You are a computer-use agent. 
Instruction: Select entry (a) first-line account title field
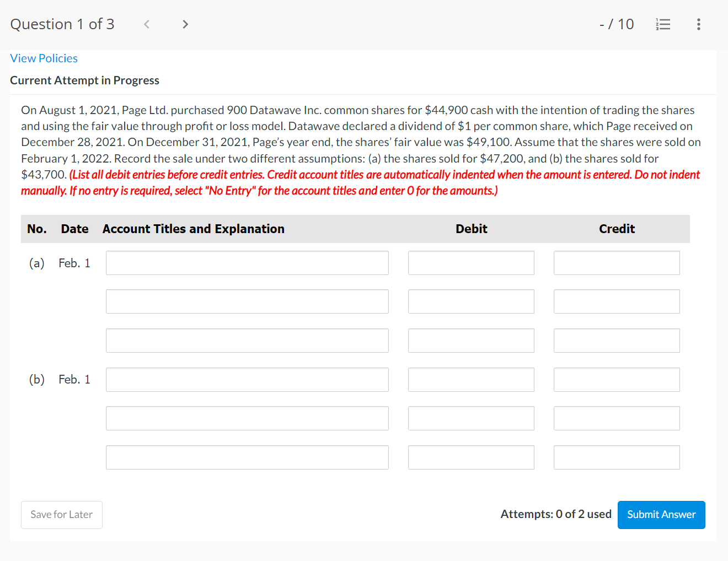pos(247,263)
